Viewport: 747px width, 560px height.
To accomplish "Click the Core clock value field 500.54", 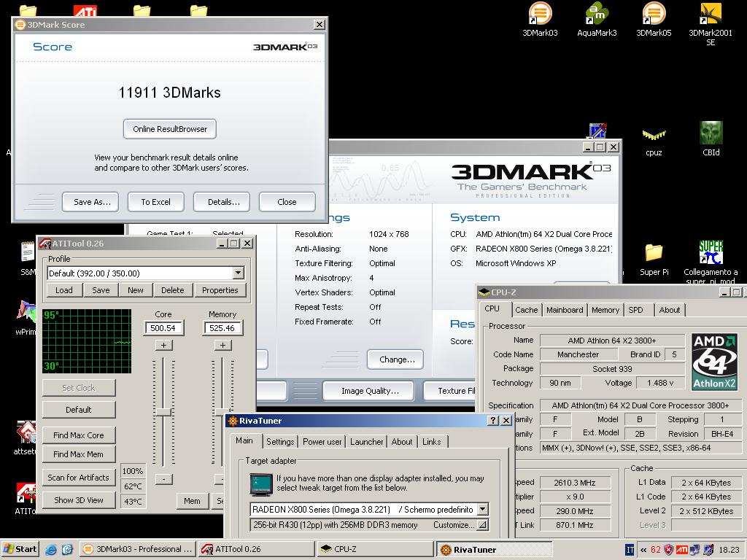I will [163, 328].
